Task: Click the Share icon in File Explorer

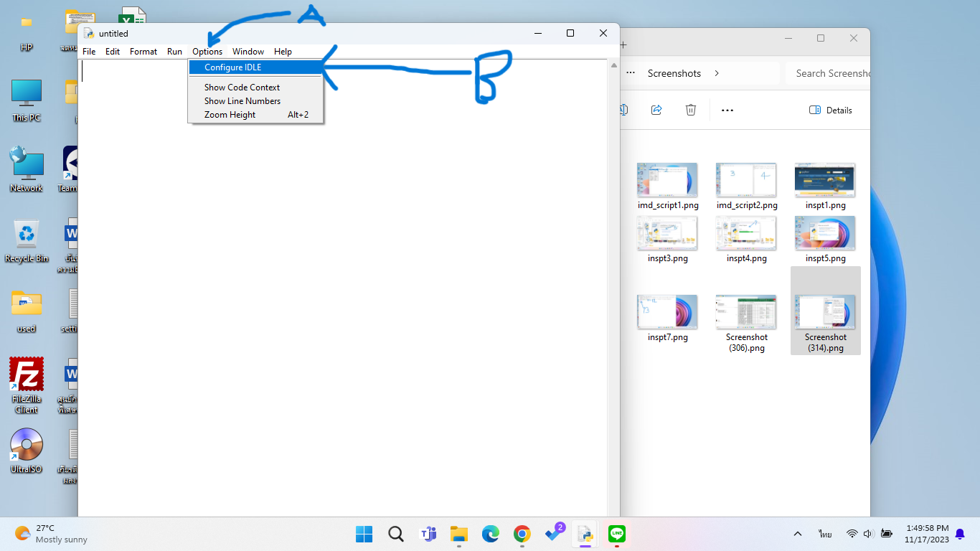Action: click(x=656, y=110)
